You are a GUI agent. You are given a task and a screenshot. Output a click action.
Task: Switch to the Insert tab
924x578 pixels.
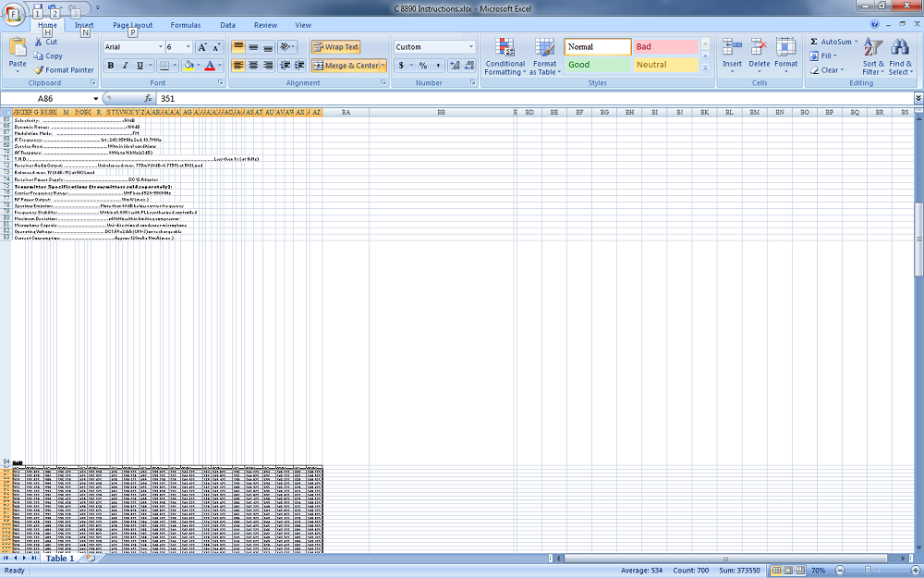(x=84, y=25)
